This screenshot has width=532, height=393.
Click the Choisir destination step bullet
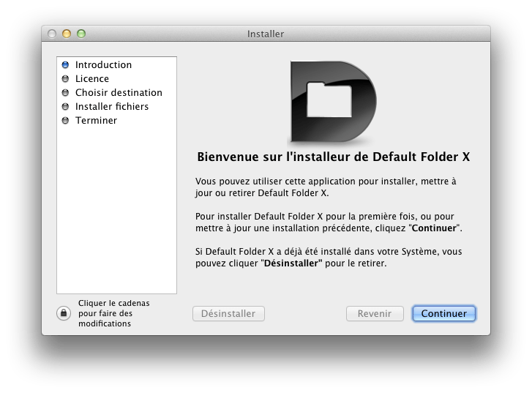pyautogui.click(x=65, y=92)
